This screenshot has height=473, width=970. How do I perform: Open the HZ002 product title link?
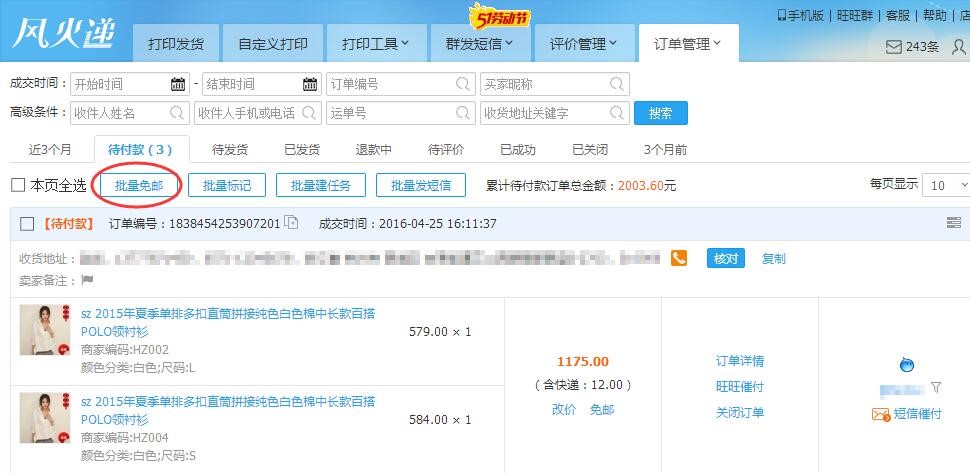pos(228,322)
